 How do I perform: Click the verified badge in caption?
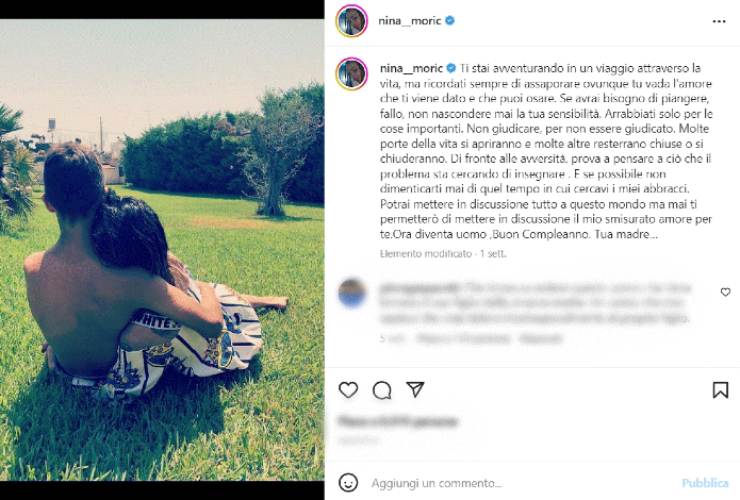coord(451,68)
